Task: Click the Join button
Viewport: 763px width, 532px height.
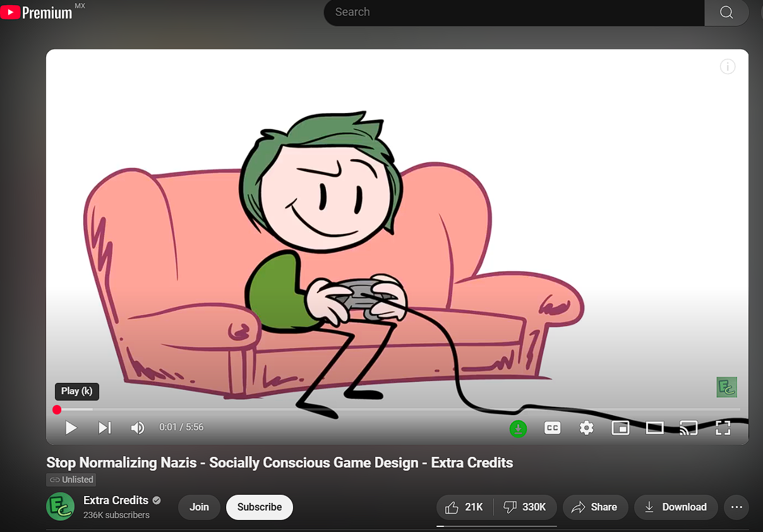Action: click(199, 507)
